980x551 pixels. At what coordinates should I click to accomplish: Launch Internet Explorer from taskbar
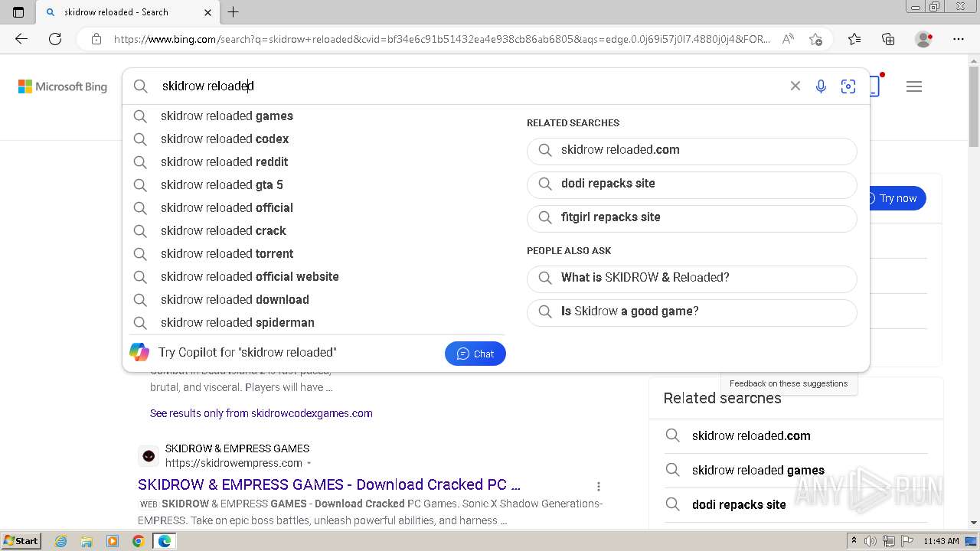[61, 541]
